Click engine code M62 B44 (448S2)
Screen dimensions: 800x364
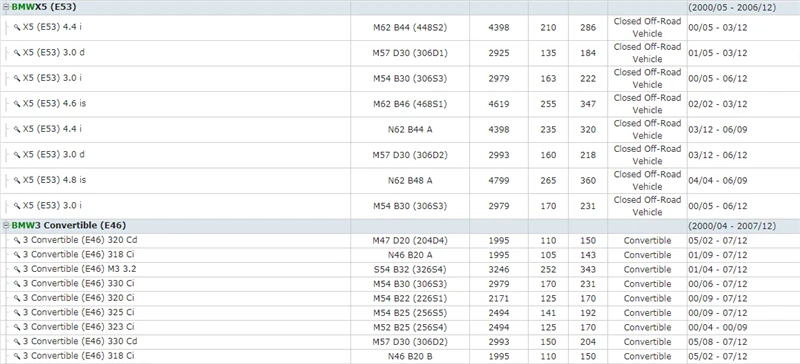(x=410, y=28)
